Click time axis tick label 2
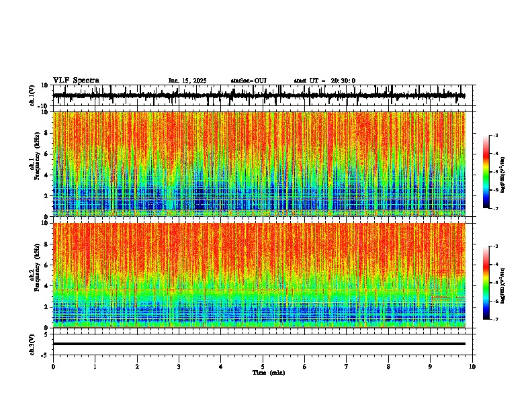The image size is (532, 411). click(137, 367)
